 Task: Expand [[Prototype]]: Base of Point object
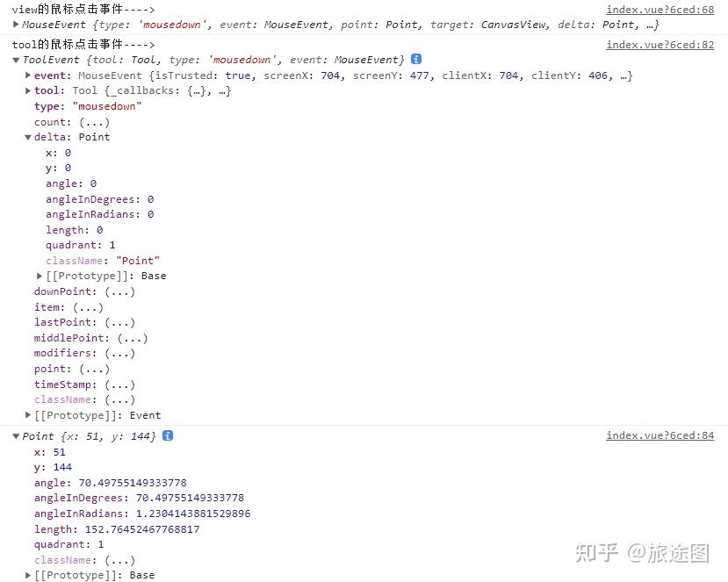pyautogui.click(x=27, y=575)
